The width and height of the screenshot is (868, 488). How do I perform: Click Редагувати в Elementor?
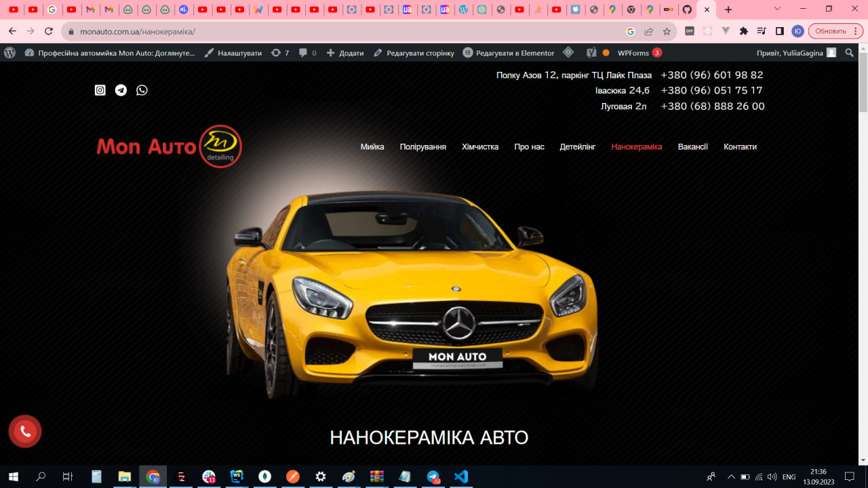(509, 53)
